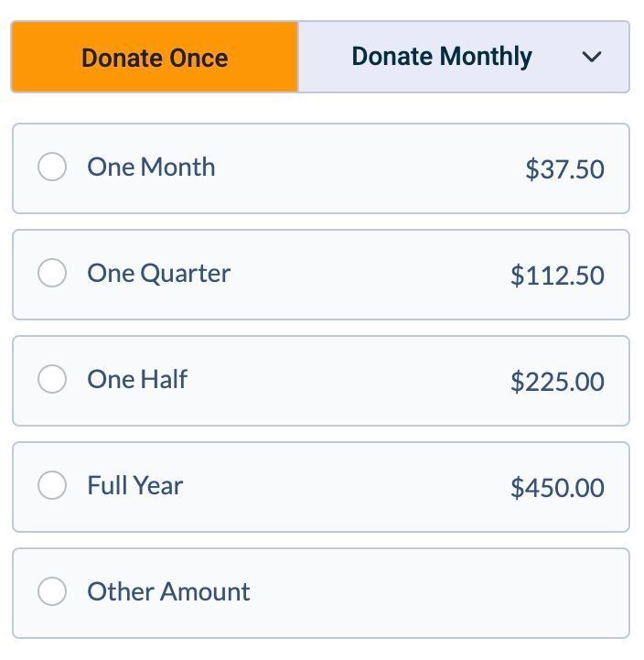Tap the One Half label text

[137, 380]
